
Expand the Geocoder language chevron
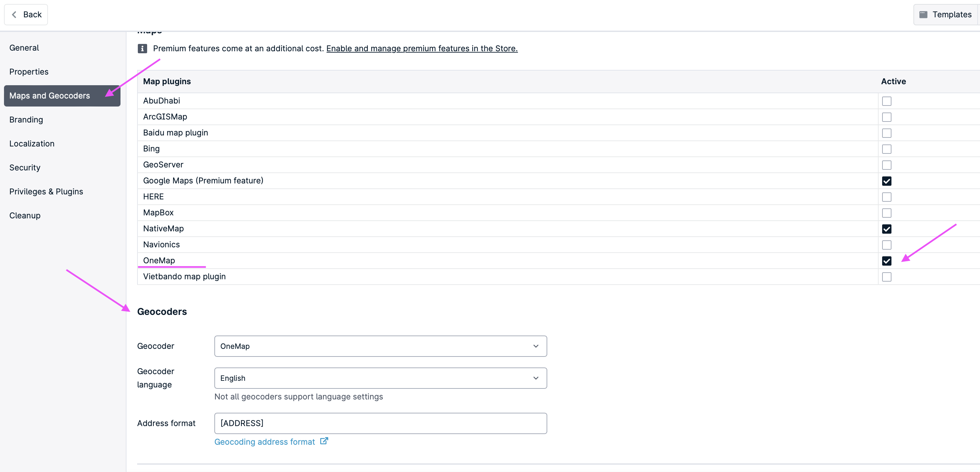pos(536,378)
